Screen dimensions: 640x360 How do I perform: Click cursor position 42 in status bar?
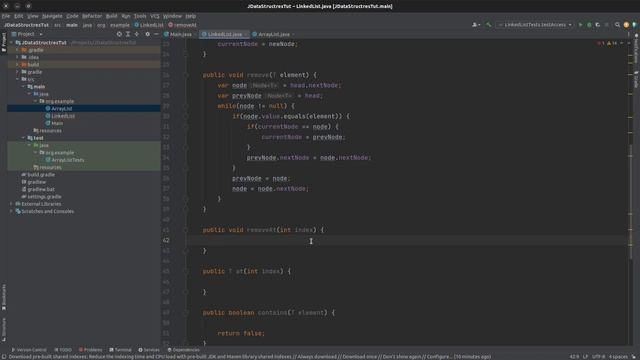[574, 357]
